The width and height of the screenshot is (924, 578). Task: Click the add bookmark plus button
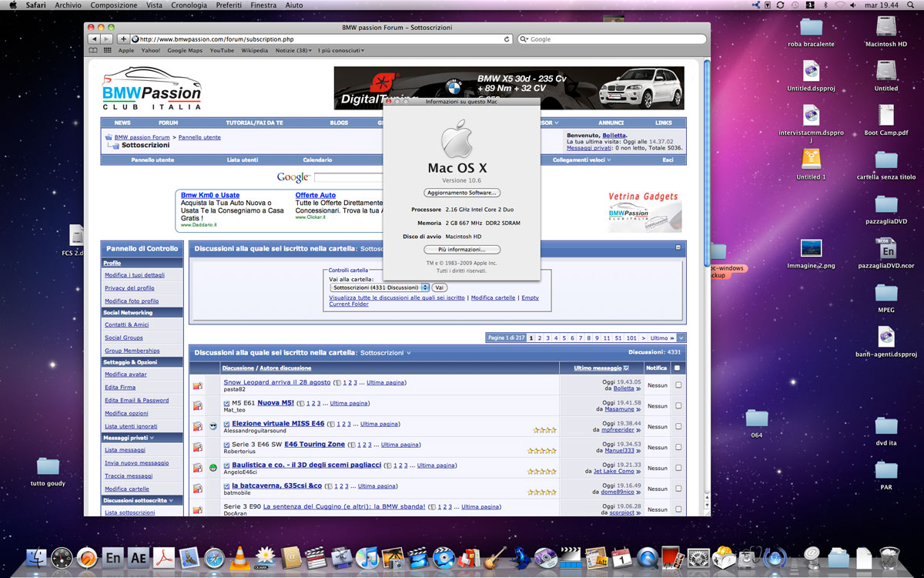point(123,39)
